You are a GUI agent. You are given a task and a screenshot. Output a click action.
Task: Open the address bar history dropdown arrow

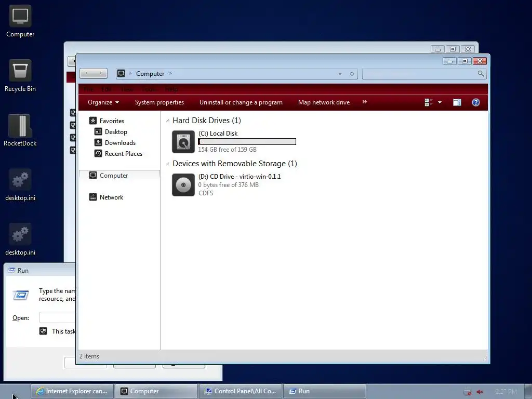pos(340,74)
